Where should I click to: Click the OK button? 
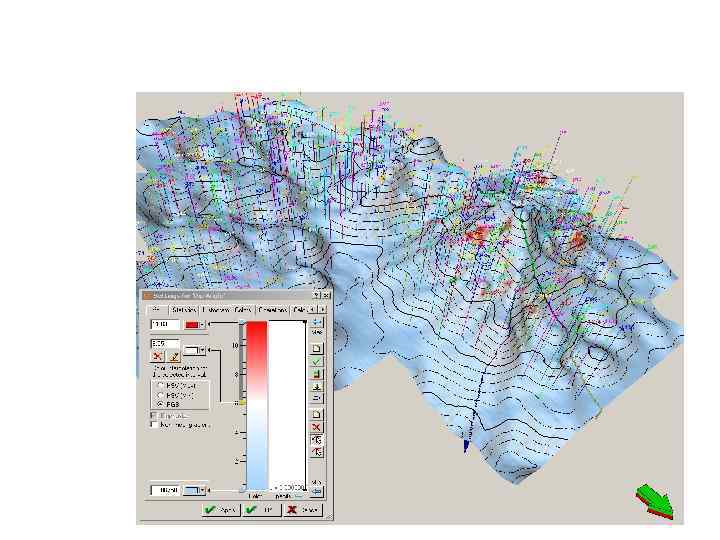[x=262, y=510]
